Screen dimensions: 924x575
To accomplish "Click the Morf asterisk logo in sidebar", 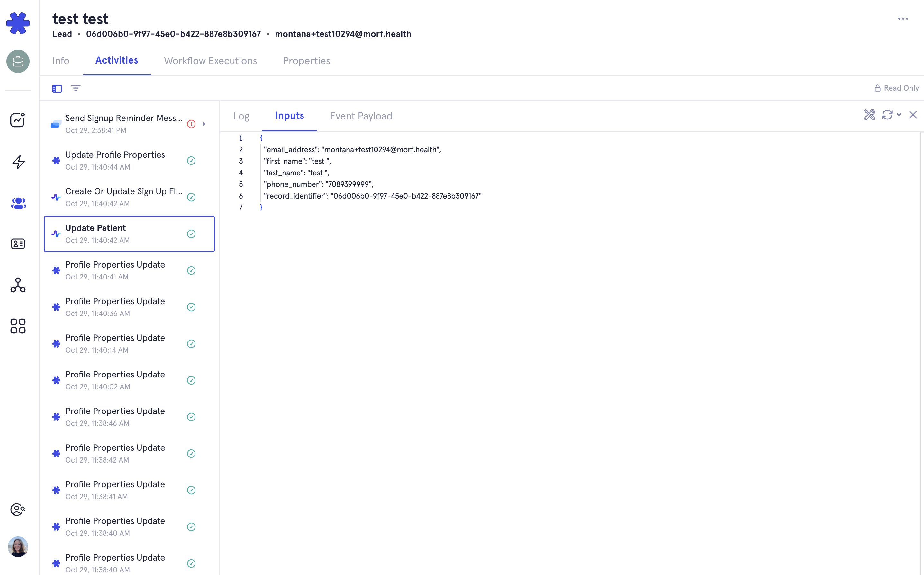I will click(18, 23).
